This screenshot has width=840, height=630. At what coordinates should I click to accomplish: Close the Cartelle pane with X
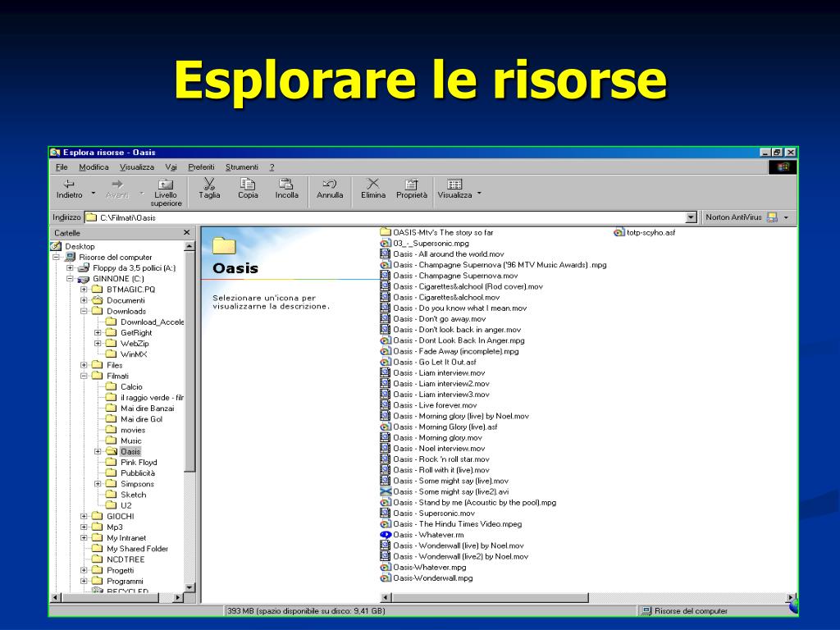tap(186, 232)
